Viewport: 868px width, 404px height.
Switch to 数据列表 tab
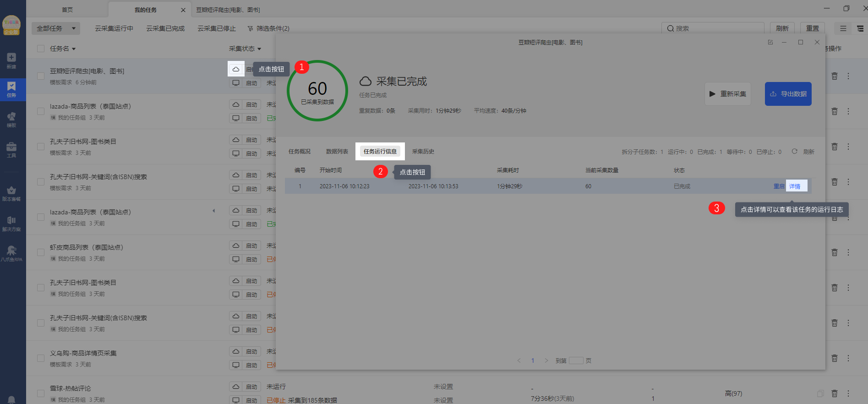337,152
